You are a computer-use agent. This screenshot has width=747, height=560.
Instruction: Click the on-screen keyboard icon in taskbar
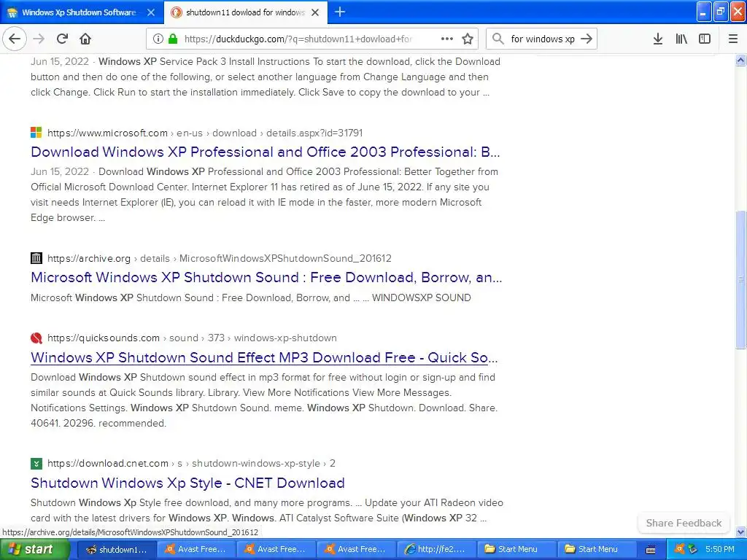[x=650, y=550]
